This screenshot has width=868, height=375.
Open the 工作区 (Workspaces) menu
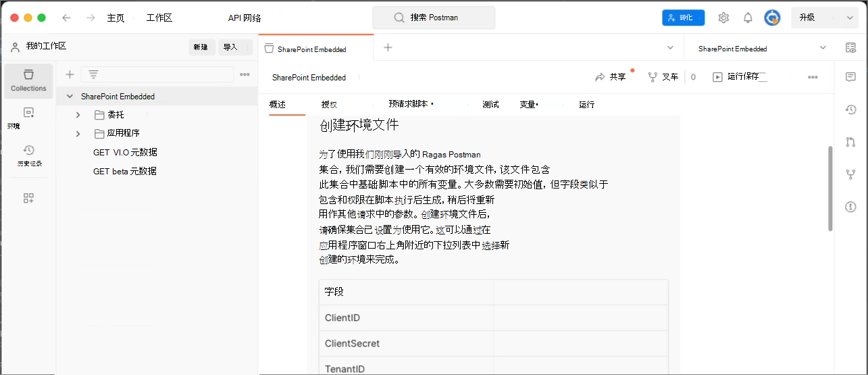159,18
